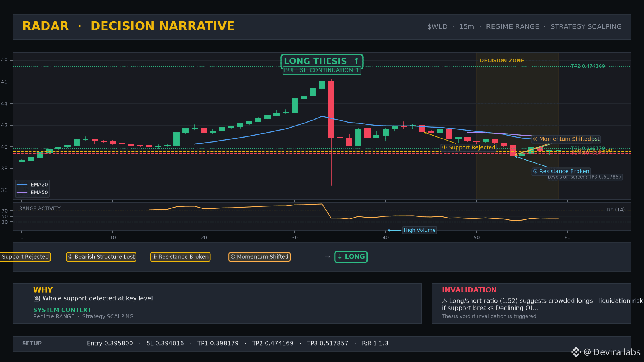Click 'Regime RANGE · Strategy SCALPING' under System Context
The image size is (644, 362).
(x=84, y=316)
